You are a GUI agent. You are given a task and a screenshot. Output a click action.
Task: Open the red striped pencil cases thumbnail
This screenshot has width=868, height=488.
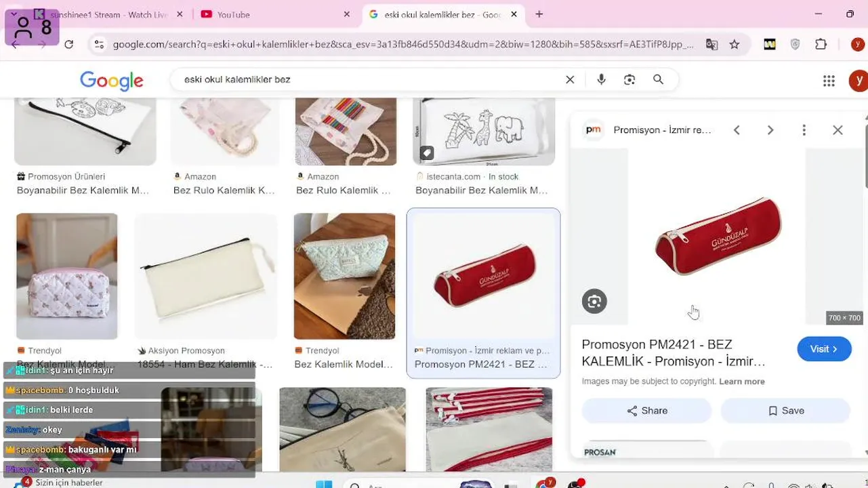click(489, 429)
